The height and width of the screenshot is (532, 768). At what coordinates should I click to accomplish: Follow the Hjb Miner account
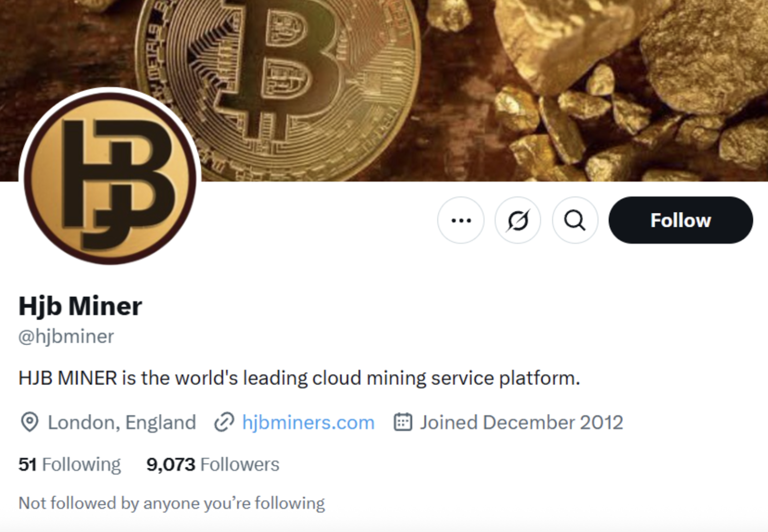680,220
